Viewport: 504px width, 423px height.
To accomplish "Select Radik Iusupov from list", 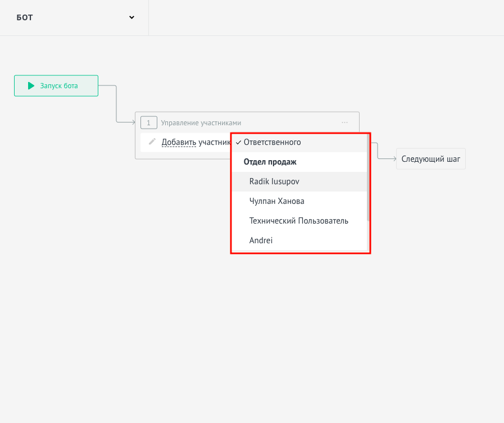I will pyautogui.click(x=299, y=181).
